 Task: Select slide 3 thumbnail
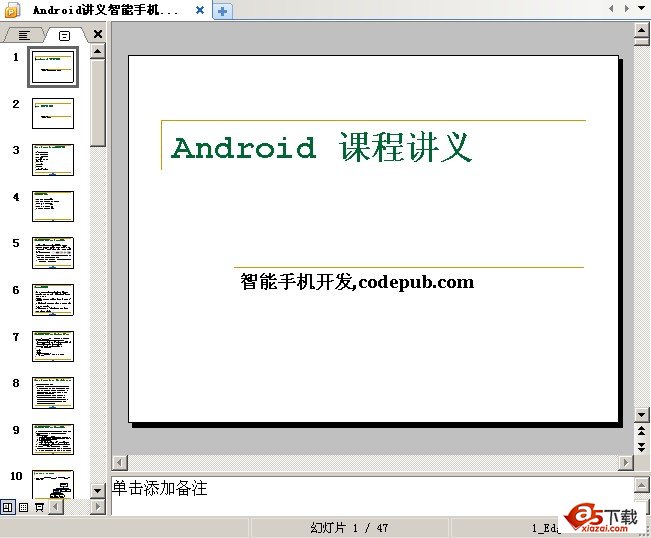pos(53,160)
